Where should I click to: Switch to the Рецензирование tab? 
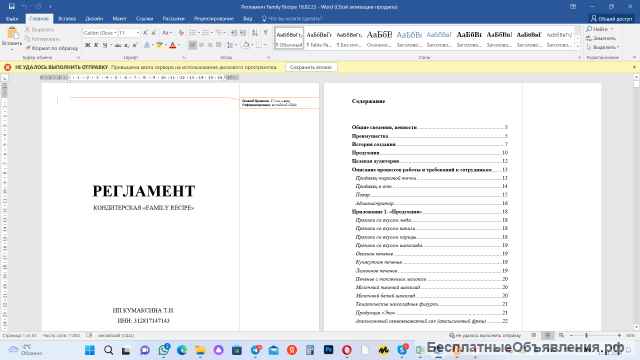(x=213, y=19)
